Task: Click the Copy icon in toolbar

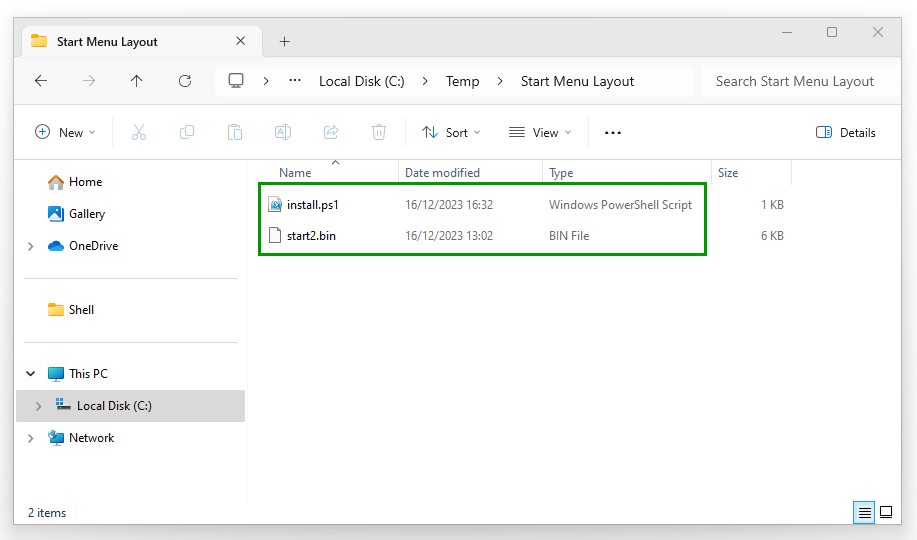Action: coord(187,132)
